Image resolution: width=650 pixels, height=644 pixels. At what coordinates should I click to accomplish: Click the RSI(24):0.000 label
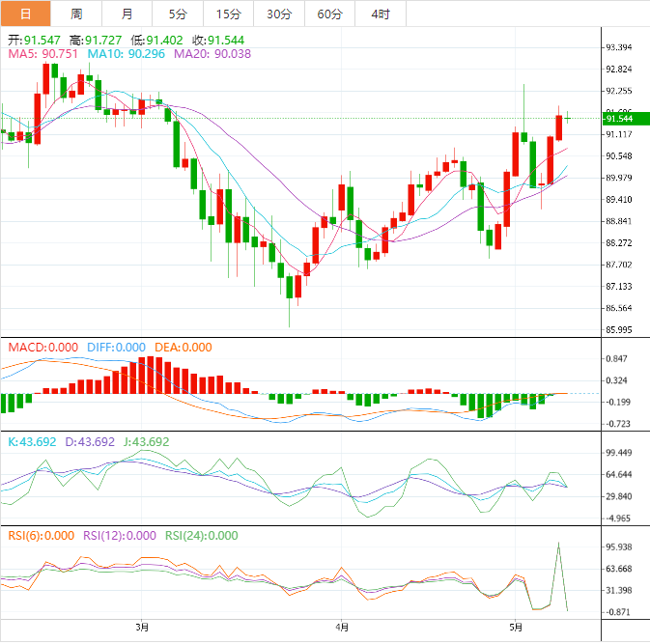click(202, 536)
